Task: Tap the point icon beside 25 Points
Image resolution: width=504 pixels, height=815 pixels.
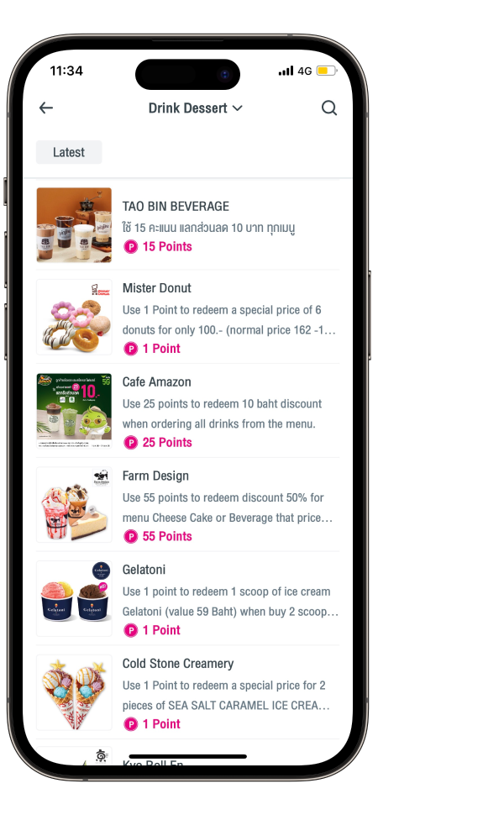Action: coord(131,443)
